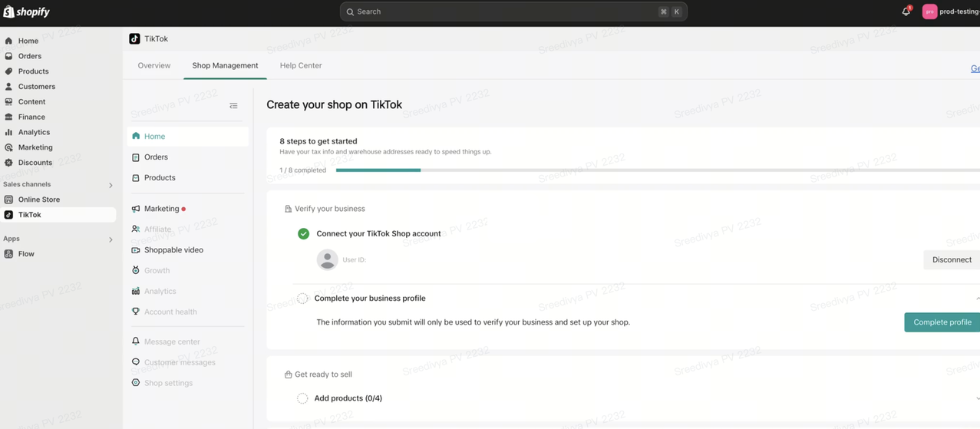The image size is (980, 429).
Task: Open Shoppable video in TikTok sidebar
Action: coord(173,250)
